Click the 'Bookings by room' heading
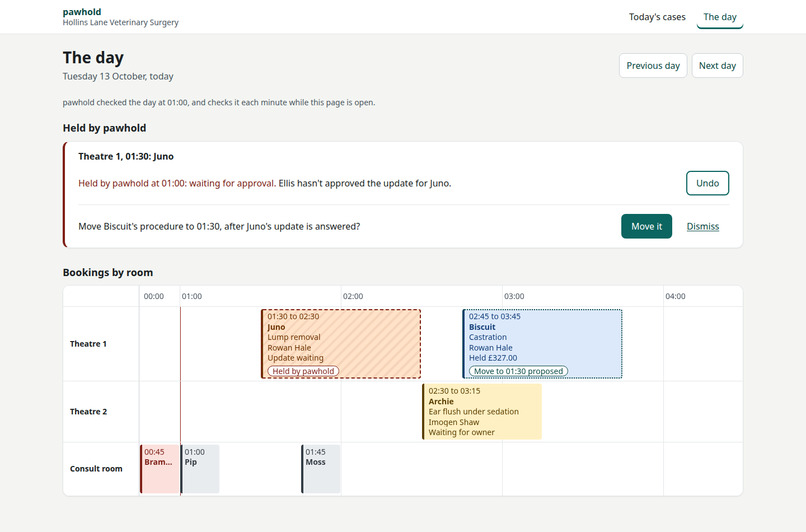 pos(108,272)
